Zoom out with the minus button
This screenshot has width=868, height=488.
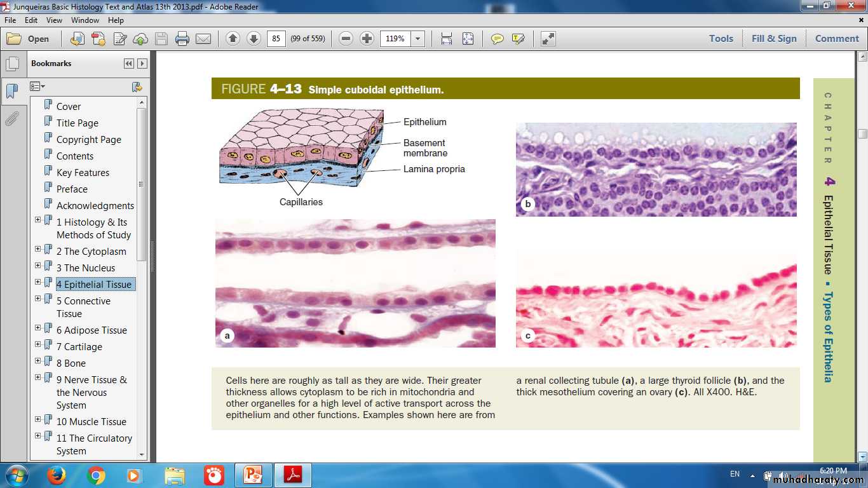tap(346, 39)
